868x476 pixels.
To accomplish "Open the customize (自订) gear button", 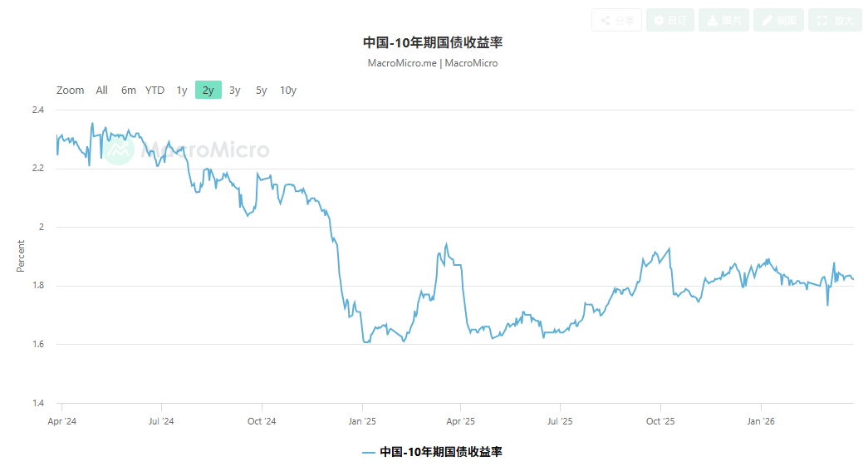I will pyautogui.click(x=669, y=20).
